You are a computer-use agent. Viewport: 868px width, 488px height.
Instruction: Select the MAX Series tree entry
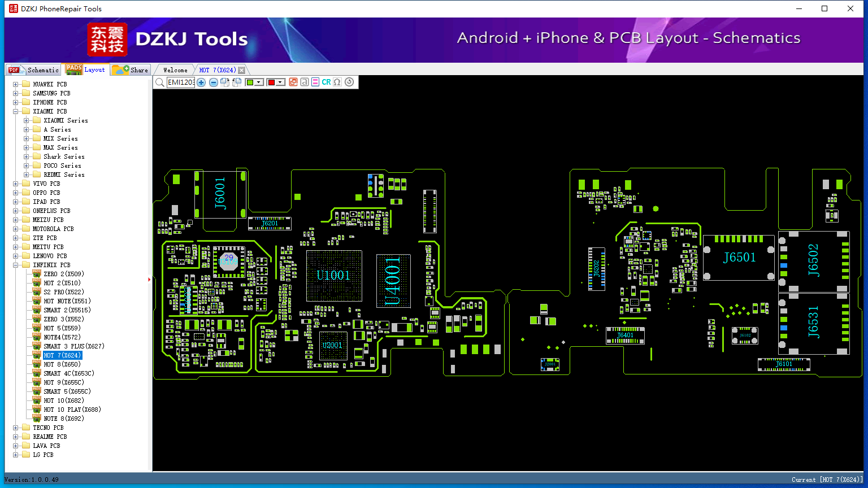60,147
